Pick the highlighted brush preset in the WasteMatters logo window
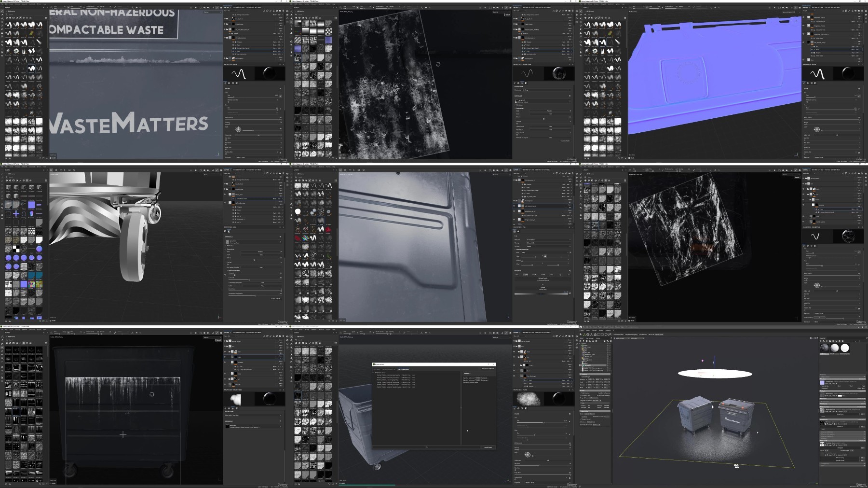This screenshot has height=488, width=868. 31,69
